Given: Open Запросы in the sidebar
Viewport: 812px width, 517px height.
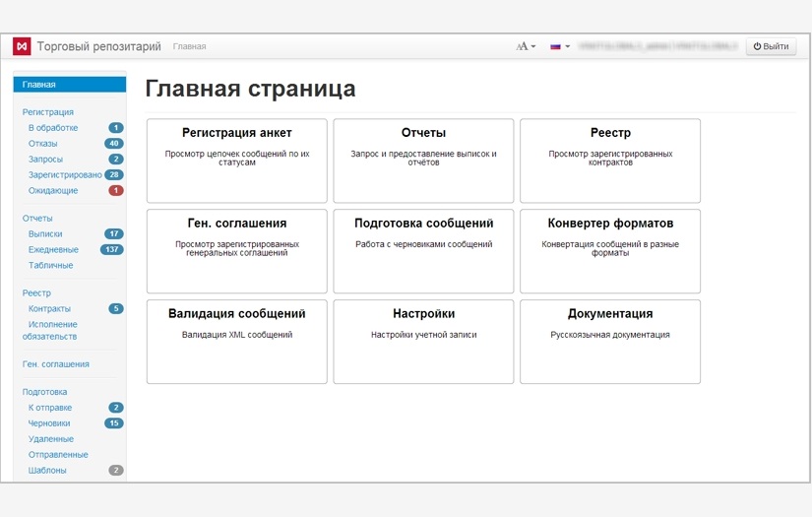Looking at the screenshot, I should point(45,159).
